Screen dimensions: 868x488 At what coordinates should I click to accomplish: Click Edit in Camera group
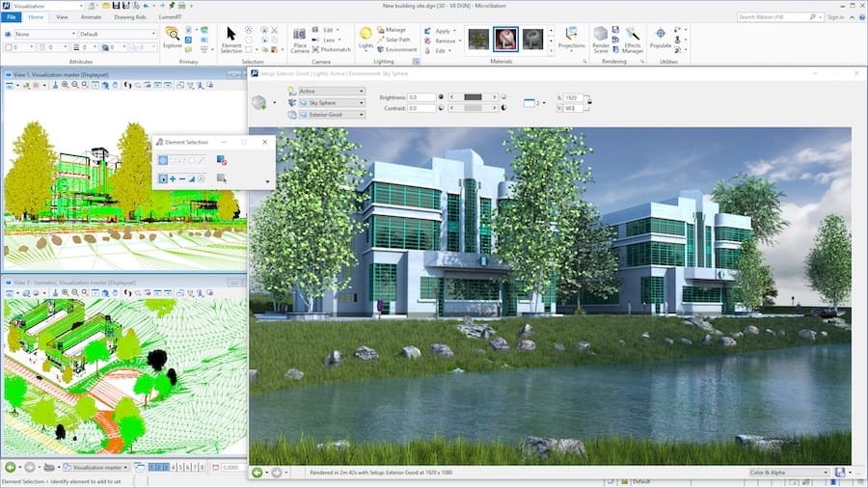click(328, 30)
